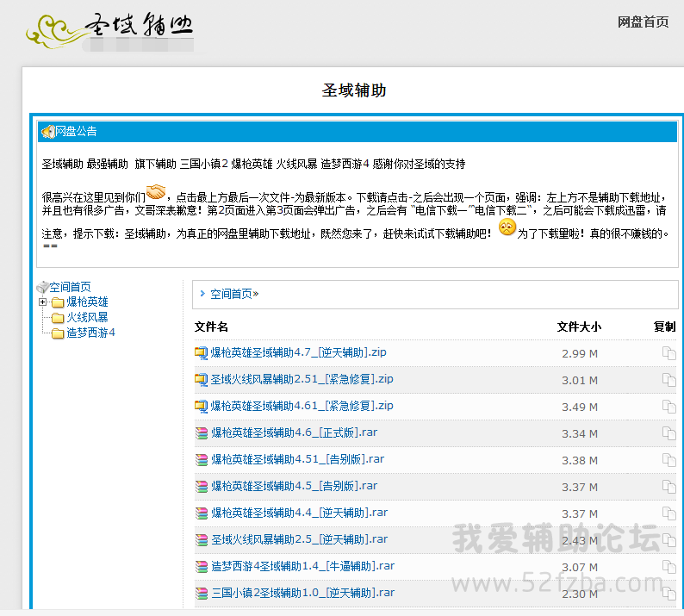The width and height of the screenshot is (684, 616).
Task: Click the 圣域辅助 site logo
Action: point(109,29)
